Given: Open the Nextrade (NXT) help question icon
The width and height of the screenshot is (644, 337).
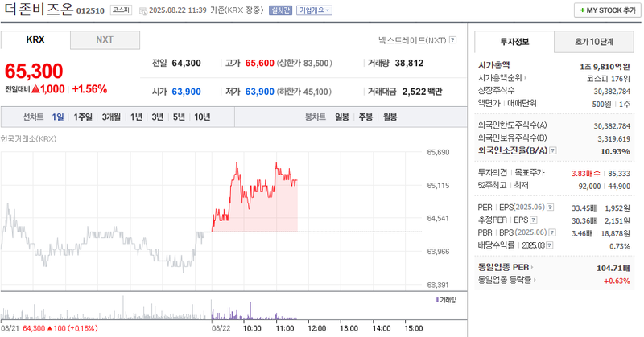Looking at the screenshot, I should pyautogui.click(x=452, y=40).
